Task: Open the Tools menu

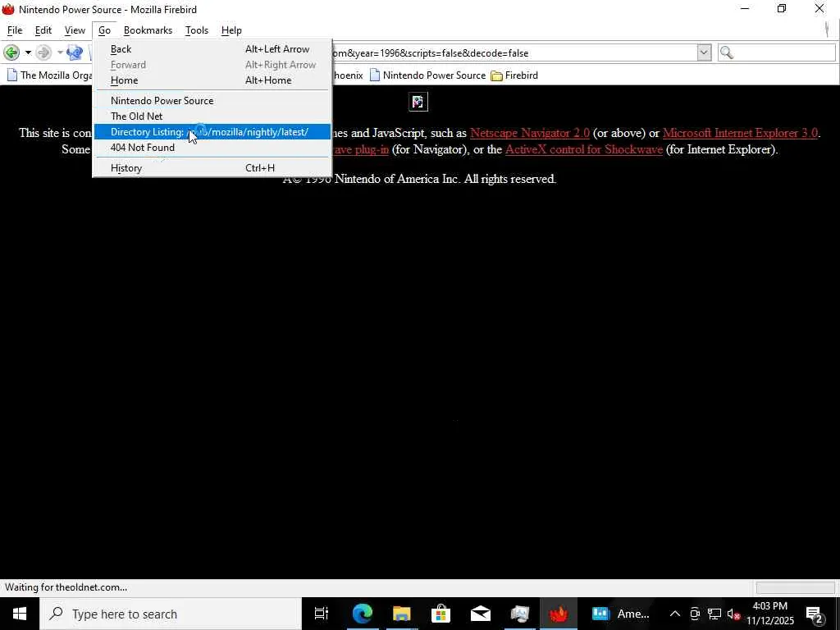Action: pyautogui.click(x=197, y=30)
